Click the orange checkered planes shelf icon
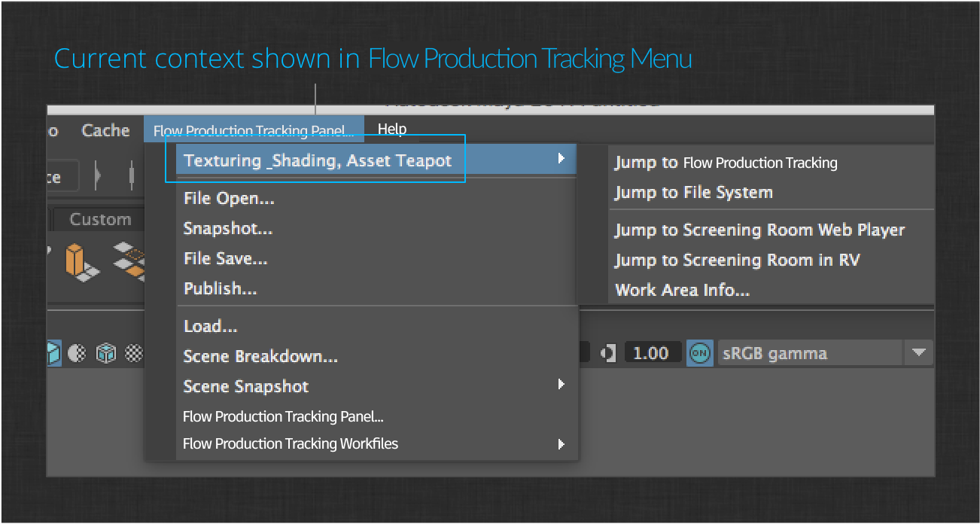Viewport: 980px width, 524px height. [x=129, y=261]
